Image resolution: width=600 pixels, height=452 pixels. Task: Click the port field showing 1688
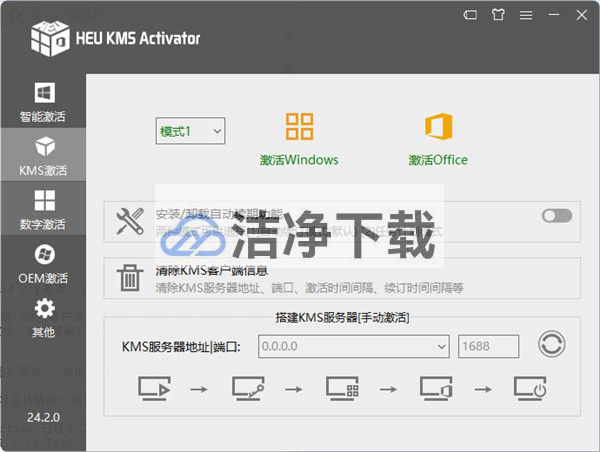[489, 346]
